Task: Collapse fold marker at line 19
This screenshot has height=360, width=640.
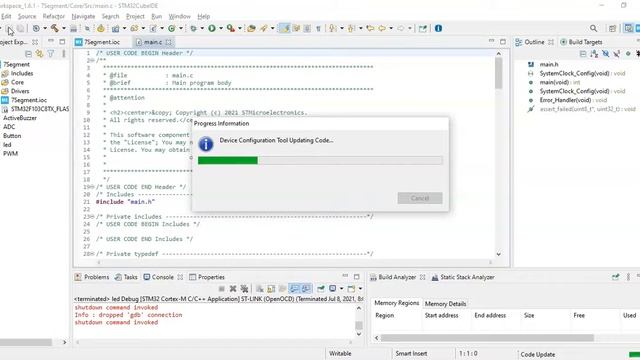Action: [x=93, y=187]
